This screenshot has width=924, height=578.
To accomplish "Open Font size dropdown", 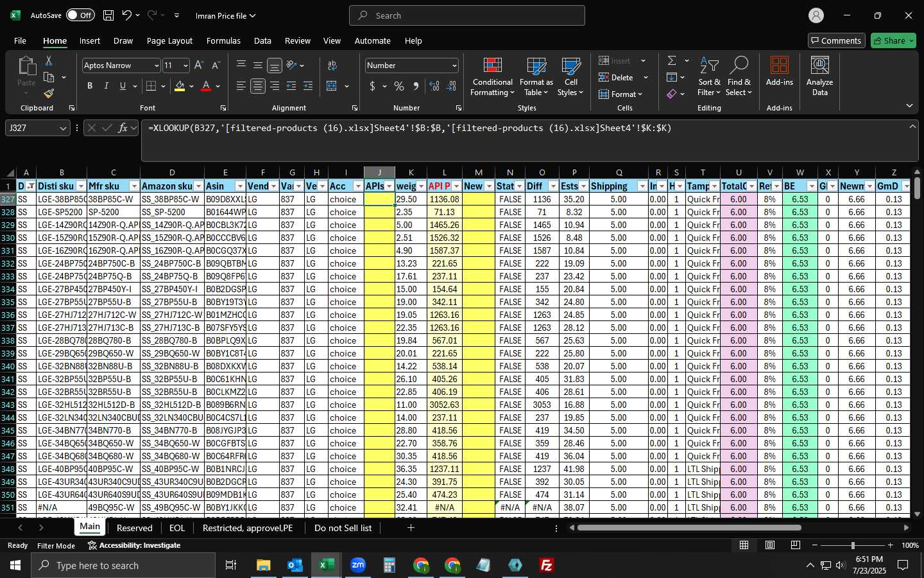I will 185,66.
